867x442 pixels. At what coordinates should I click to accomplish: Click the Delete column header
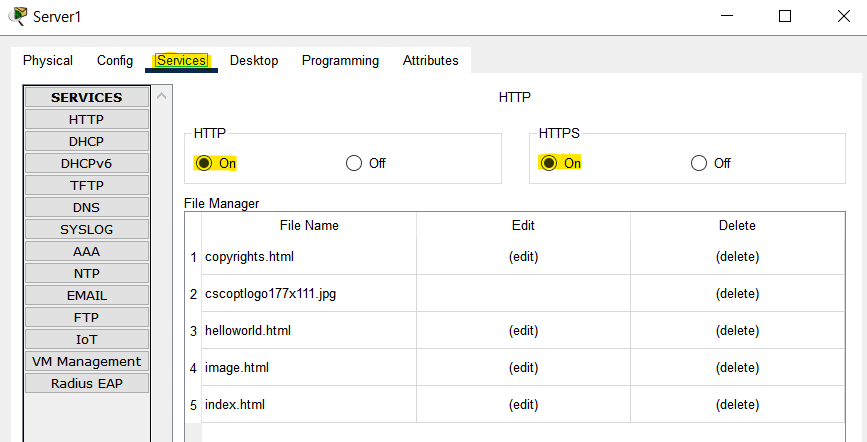tap(738, 225)
